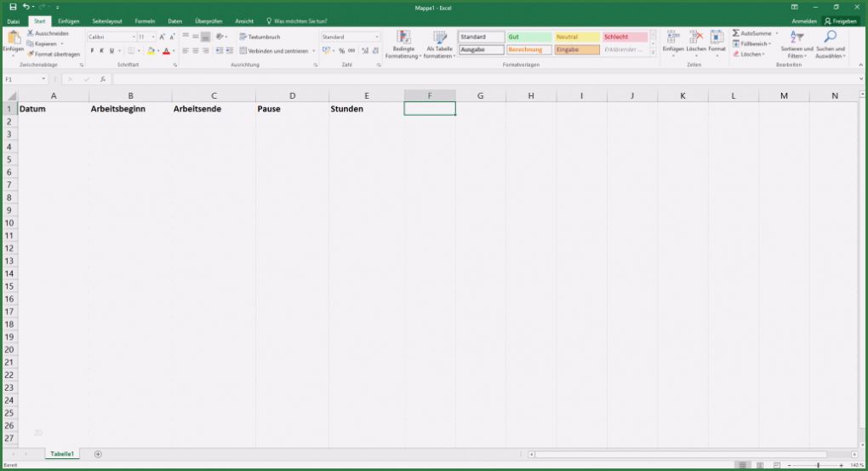Switch to the Seitenlayout tab
This screenshot has width=868, height=471.
tap(107, 21)
